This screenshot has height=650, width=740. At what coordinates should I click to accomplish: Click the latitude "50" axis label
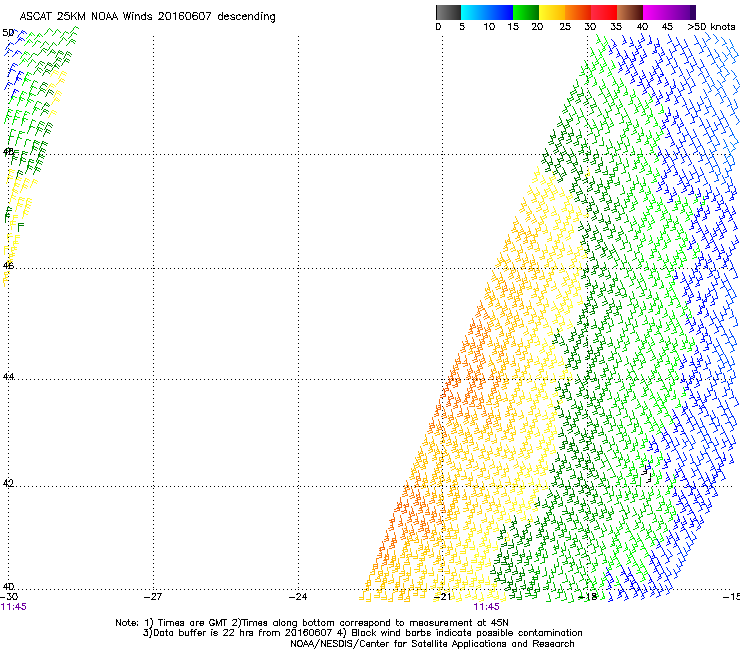8,33
